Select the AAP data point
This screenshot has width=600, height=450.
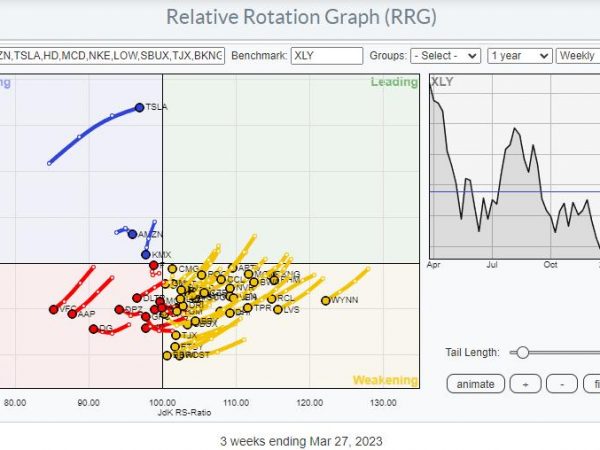tap(72, 314)
